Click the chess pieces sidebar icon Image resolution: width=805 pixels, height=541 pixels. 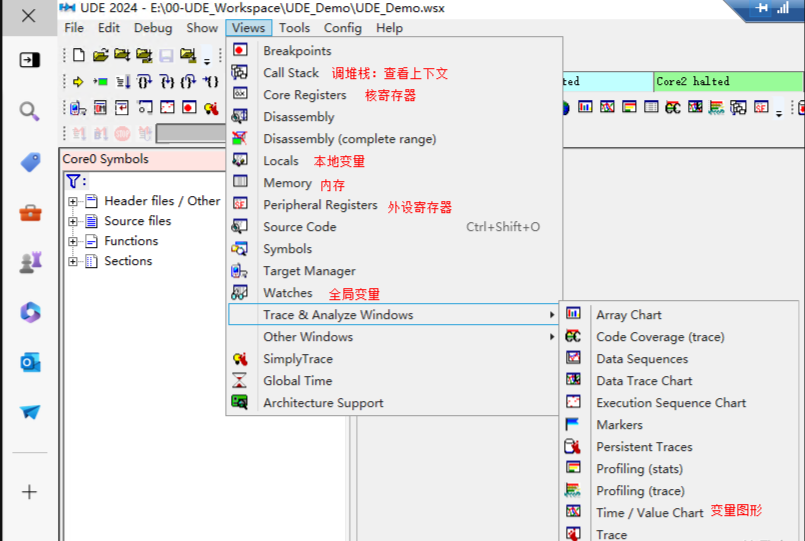(x=30, y=262)
